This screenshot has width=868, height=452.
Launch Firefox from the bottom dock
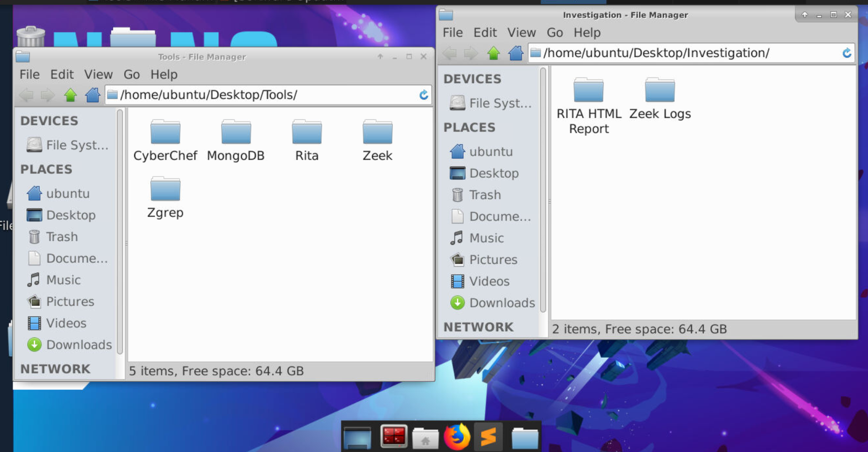coord(457,436)
